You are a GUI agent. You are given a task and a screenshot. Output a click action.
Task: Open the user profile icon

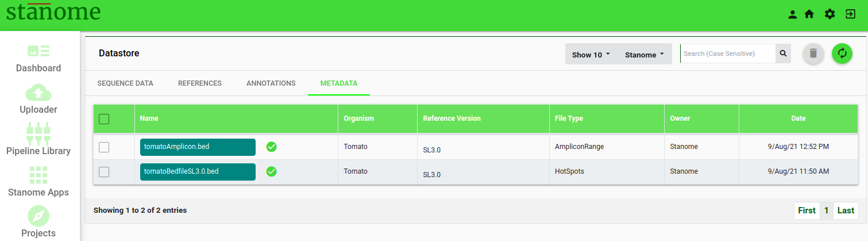click(793, 14)
